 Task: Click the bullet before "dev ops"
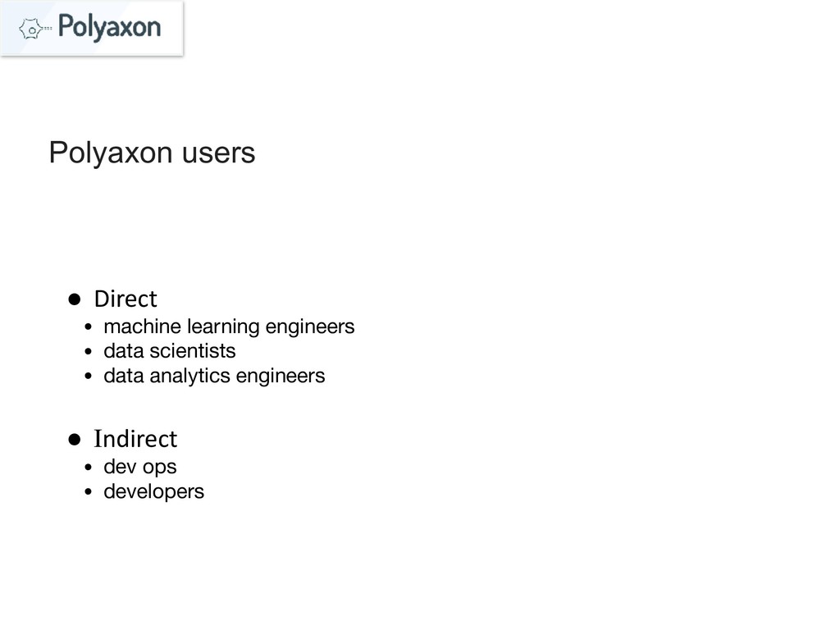click(89, 468)
